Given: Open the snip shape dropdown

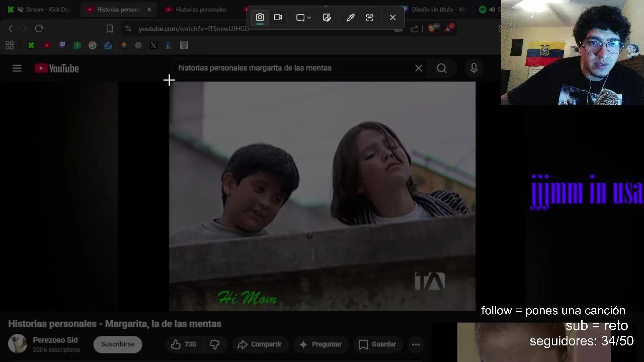Looking at the screenshot, I should click(303, 18).
